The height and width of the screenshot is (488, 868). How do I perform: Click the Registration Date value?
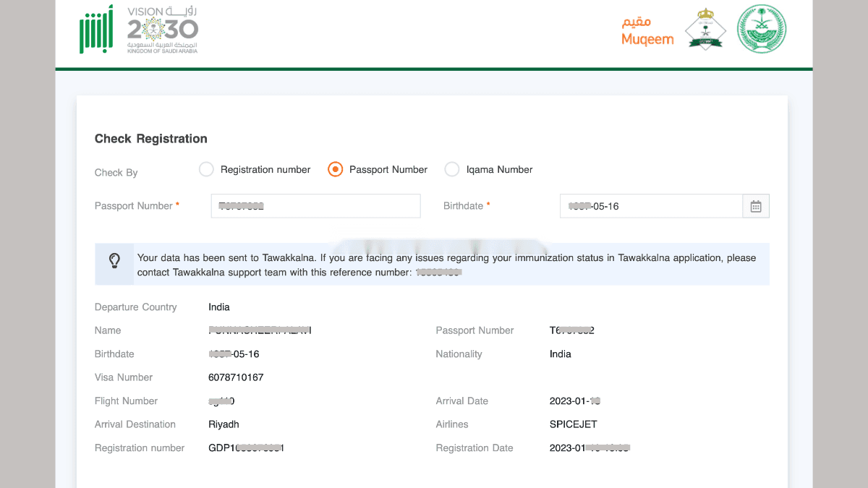[590, 448]
